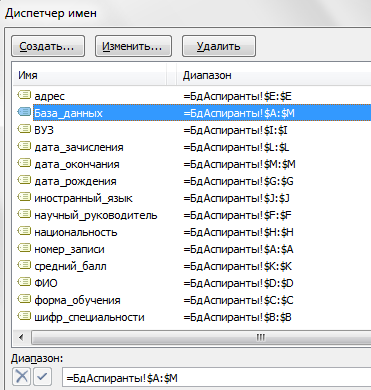Select the name icon beside адрес

(x=24, y=96)
